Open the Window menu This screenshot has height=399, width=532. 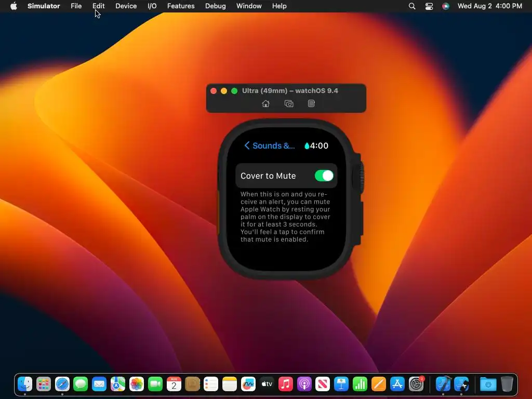(249, 6)
